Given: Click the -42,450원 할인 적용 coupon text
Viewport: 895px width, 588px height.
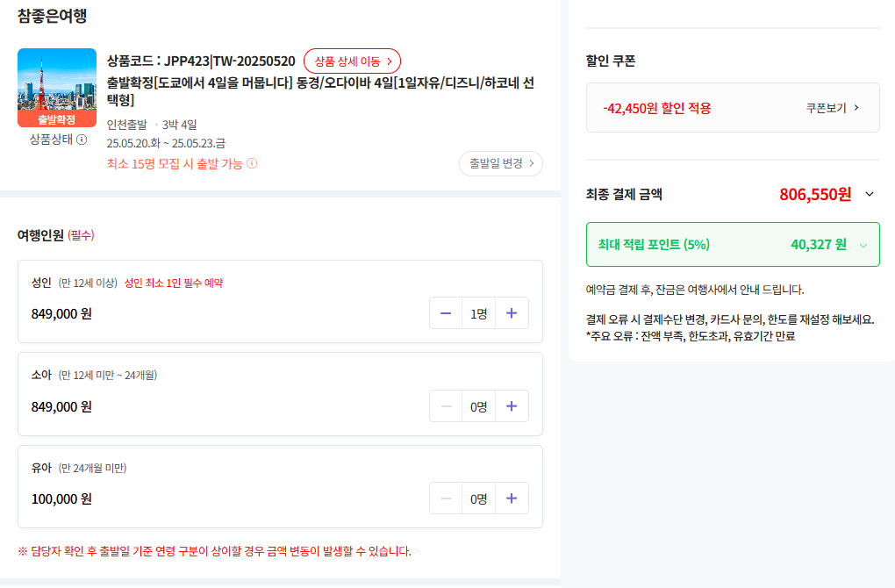Looking at the screenshot, I should [657, 108].
